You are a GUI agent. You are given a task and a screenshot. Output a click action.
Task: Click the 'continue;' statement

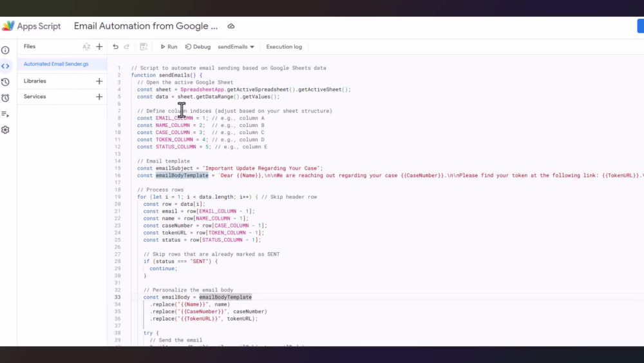[164, 268]
